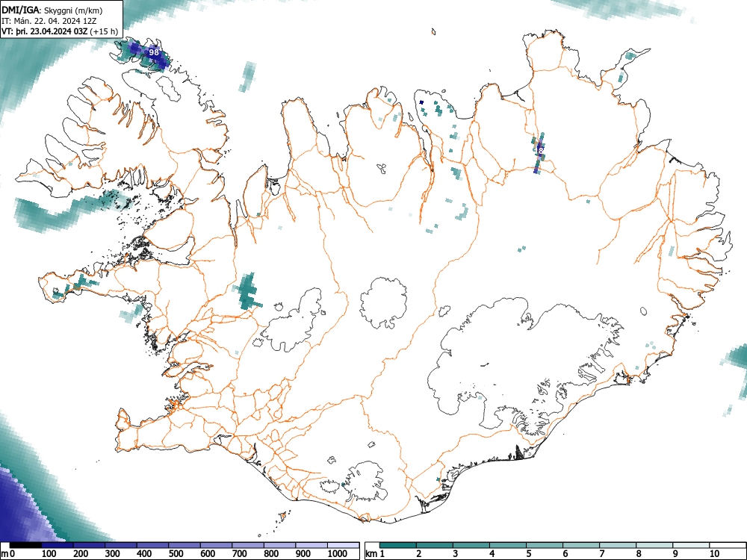
Task: Click the '8' value label on the northeast road
Action: (x=541, y=150)
